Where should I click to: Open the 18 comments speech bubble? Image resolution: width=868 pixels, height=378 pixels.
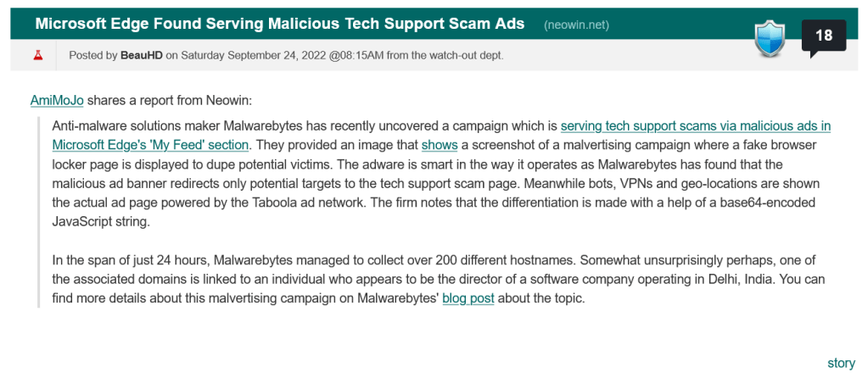823,36
